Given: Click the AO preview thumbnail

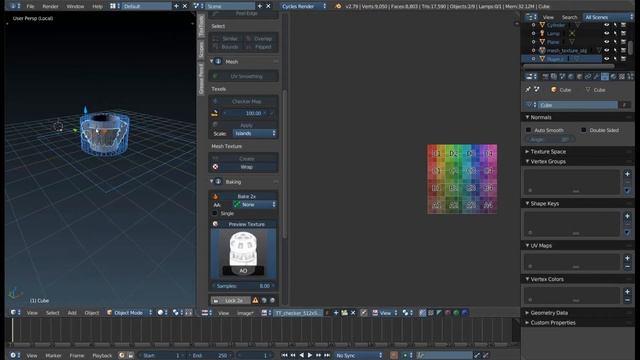Looking at the screenshot, I should tap(244, 252).
